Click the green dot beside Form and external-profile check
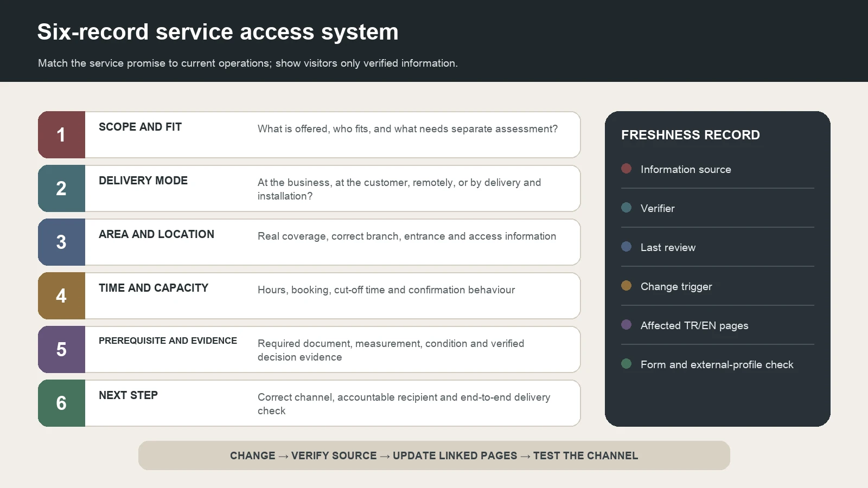The width and height of the screenshot is (868, 488). point(626,364)
